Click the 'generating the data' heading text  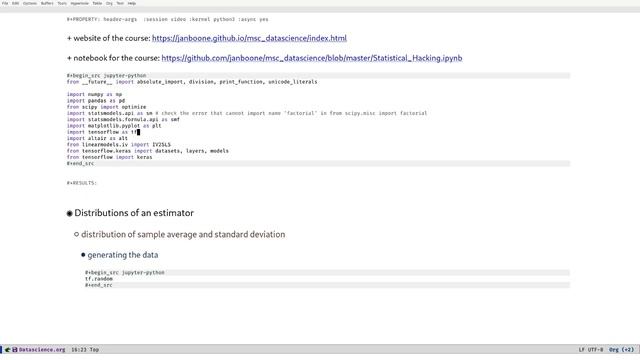[x=123, y=255]
